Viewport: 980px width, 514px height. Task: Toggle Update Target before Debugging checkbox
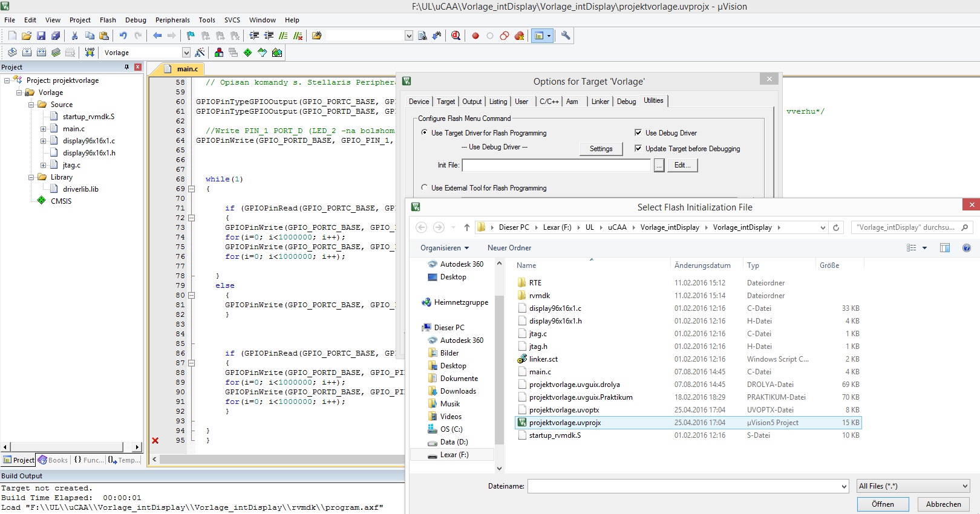pyautogui.click(x=638, y=149)
